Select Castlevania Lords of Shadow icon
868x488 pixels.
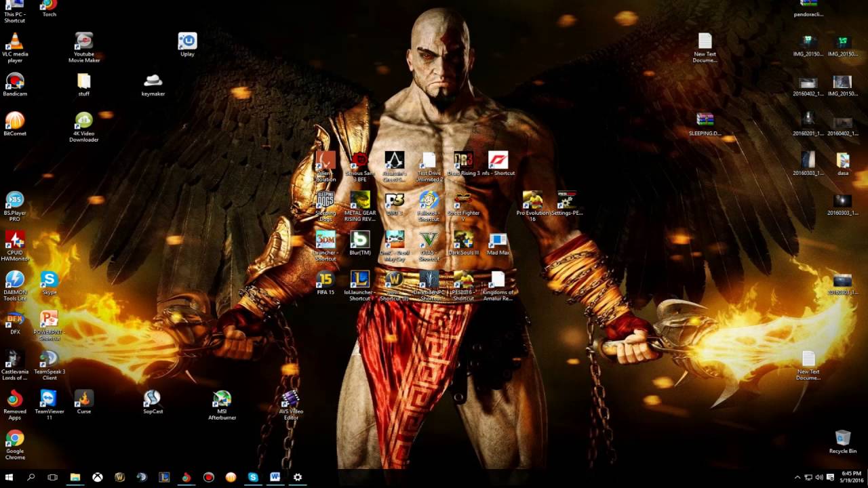tap(15, 366)
